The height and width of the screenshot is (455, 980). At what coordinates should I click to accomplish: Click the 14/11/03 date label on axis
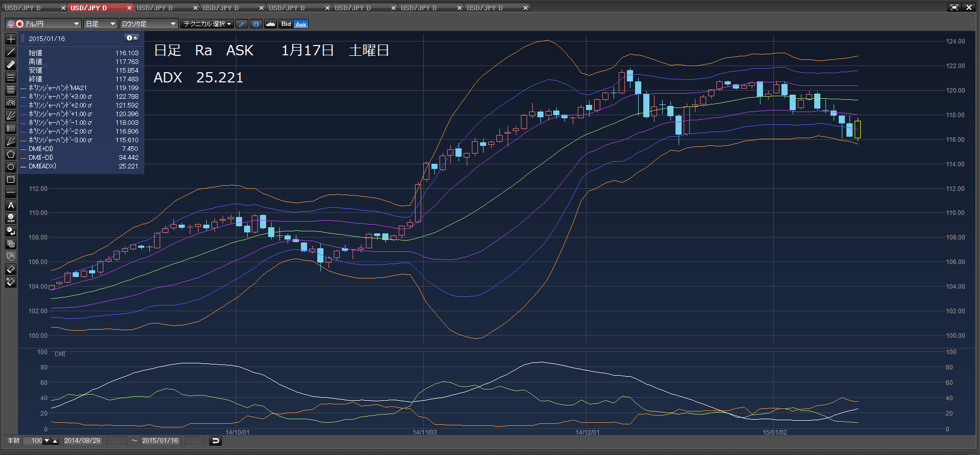tap(425, 432)
